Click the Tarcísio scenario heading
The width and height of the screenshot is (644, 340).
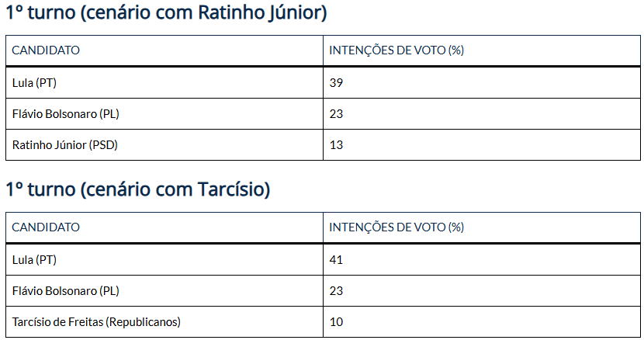coord(137,189)
